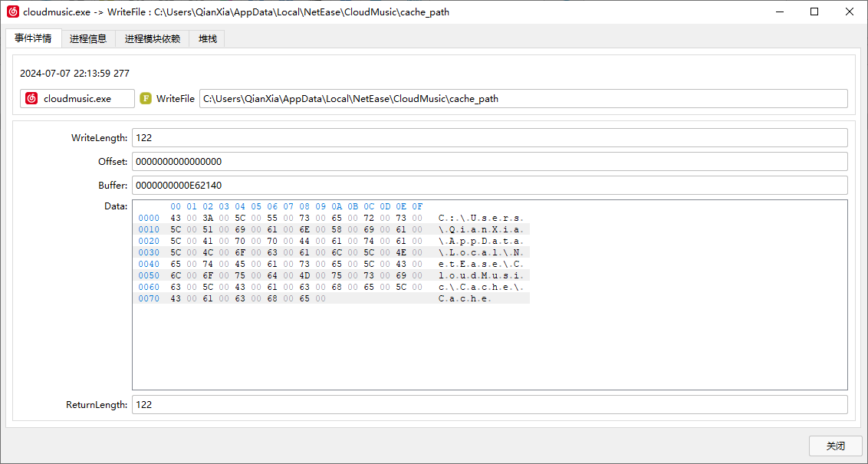The height and width of the screenshot is (464, 868).
Task: Select the hex row at offset 0060
Action: 331,287
